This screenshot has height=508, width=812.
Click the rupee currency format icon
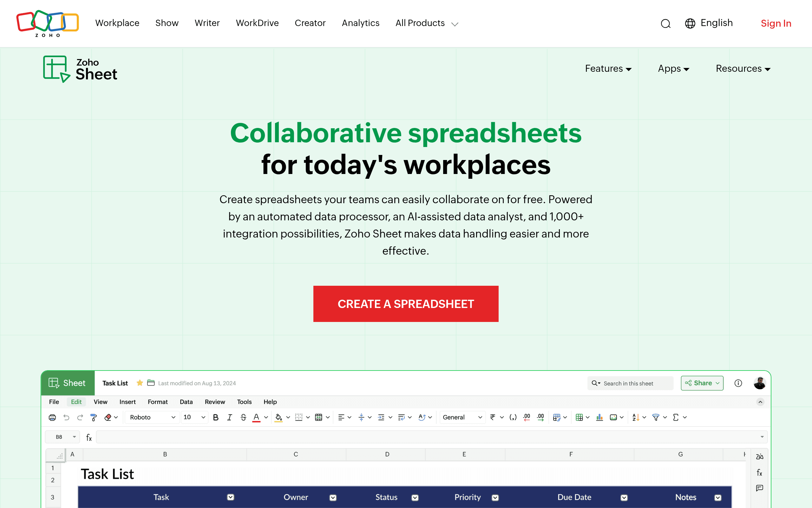coord(493,417)
